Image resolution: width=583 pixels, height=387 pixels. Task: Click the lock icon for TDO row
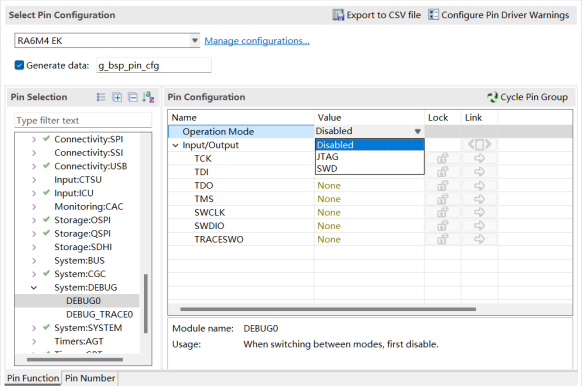pos(442,185)
